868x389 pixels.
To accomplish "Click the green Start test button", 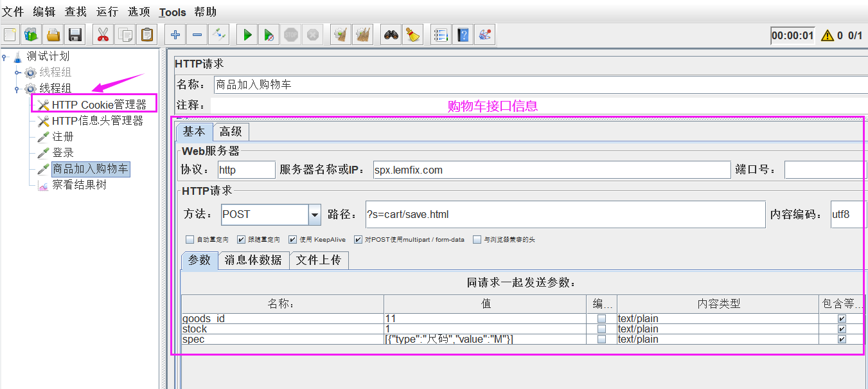I will pos(247,35).
